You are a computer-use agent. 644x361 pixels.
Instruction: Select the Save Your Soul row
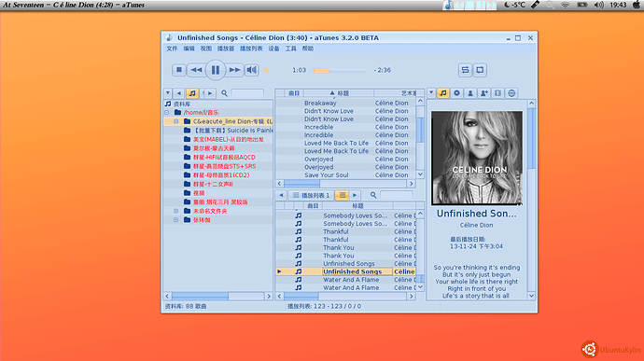345,175
